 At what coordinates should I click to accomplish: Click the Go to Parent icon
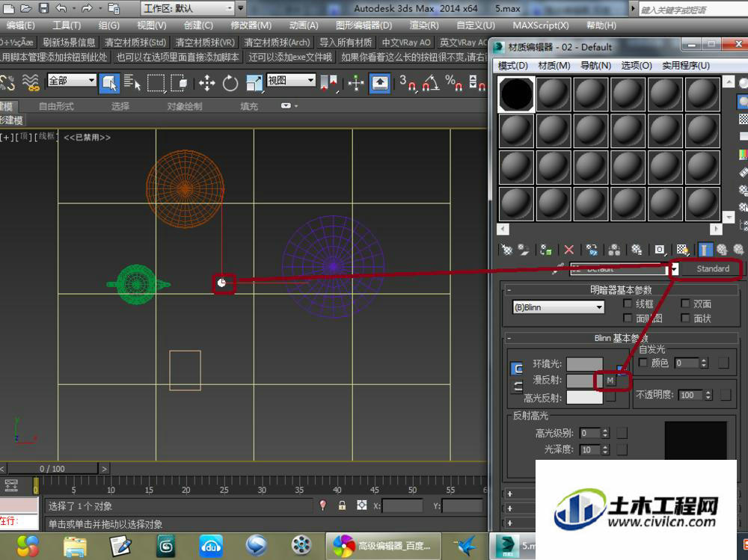click(723, 250)
